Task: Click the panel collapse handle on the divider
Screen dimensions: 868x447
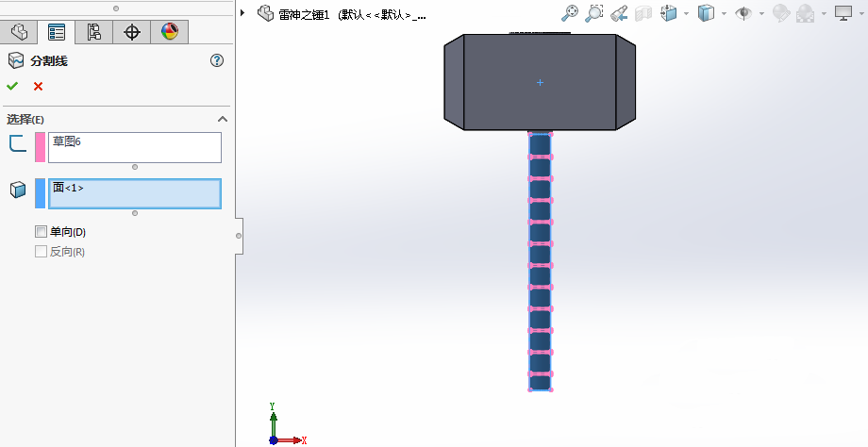Action: click(239, 236)
